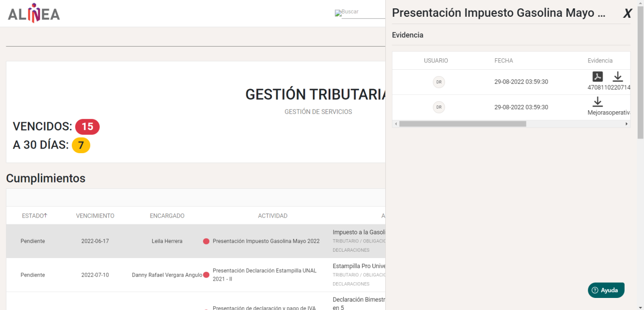The width and height of the screenshot is (644, 310).
Task: Download the Mejorasoperativa evidence file
Action: point(597,102)
